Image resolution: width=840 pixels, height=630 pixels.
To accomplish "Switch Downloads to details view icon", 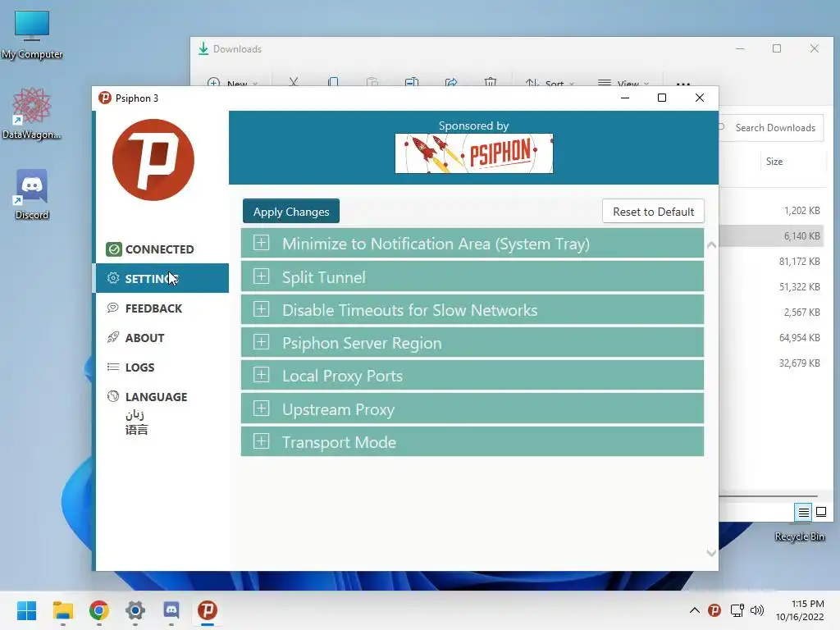I will 803,512.
